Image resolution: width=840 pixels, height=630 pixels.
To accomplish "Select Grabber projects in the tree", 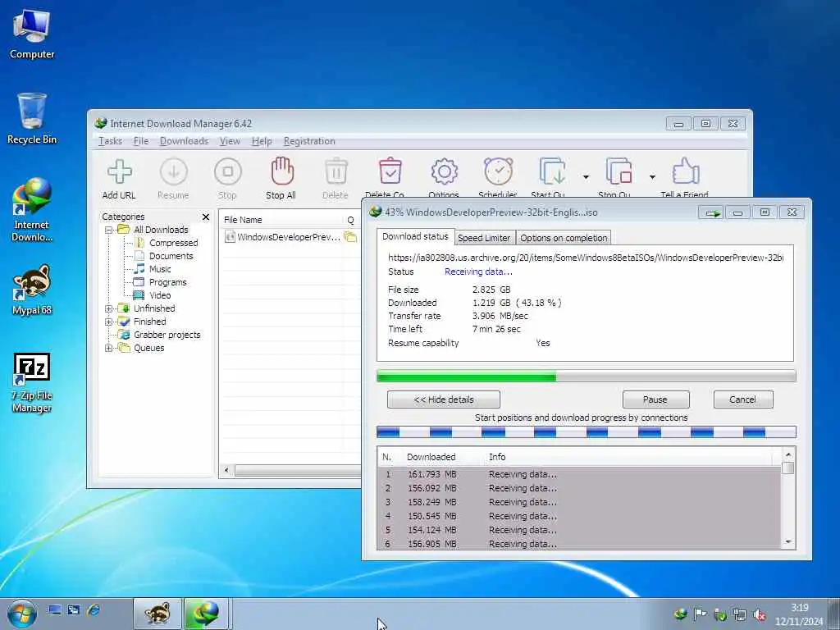I will [167, 335].
